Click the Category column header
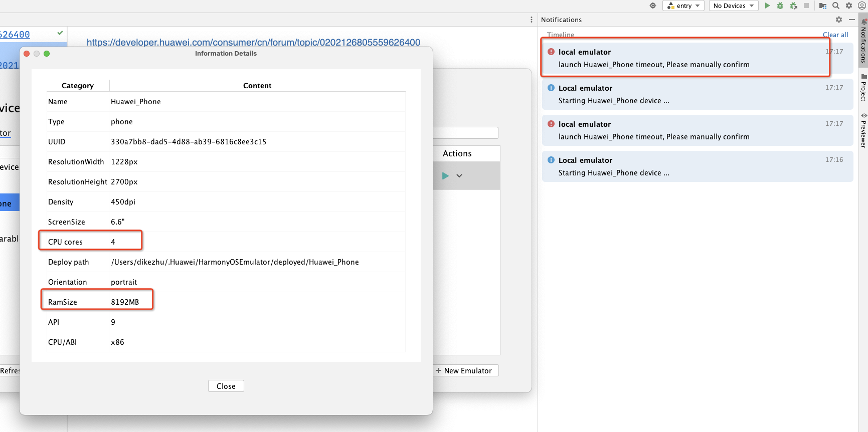Screen dimensions: 868x432 78,86
